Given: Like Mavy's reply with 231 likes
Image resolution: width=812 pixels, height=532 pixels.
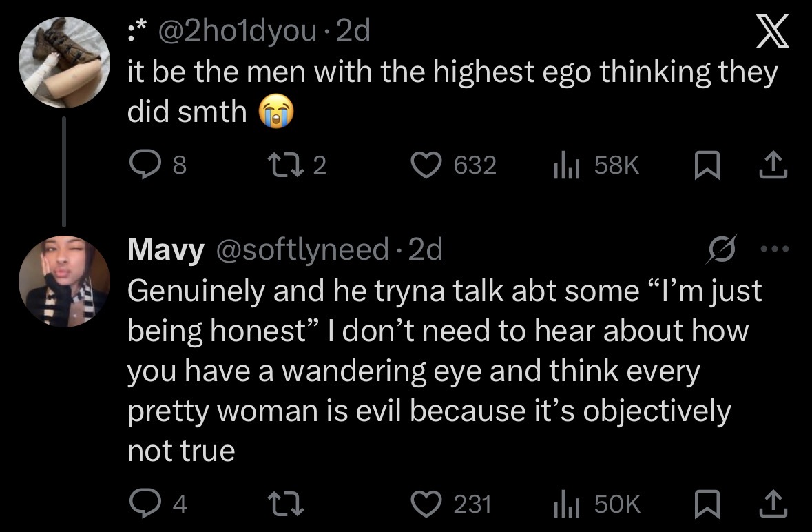Looking at the screenshot, I should [425, 505].
